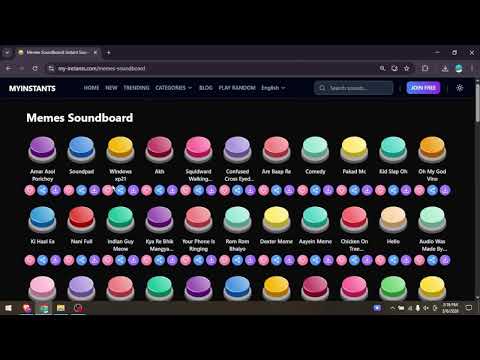Play the Comedy sound button
Image resolution: width=480 pixels, height=360 pixels.
[x=315, y=149]
